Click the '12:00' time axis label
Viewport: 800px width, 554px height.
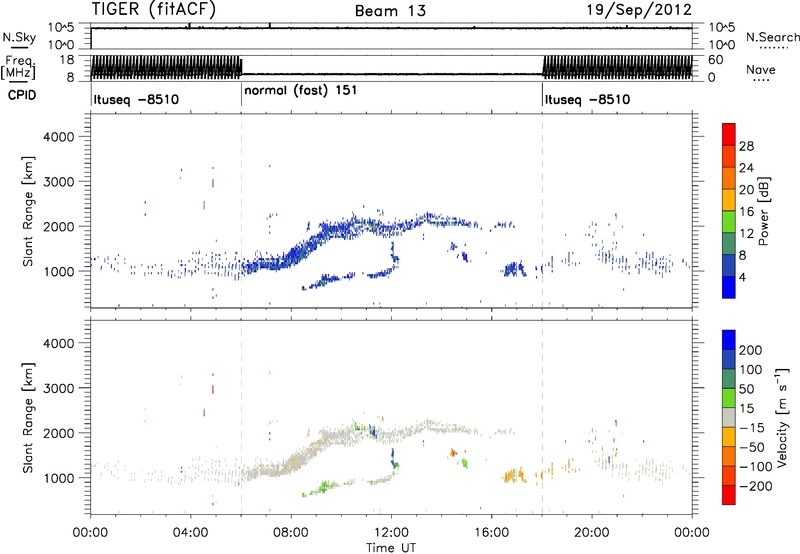[391, 533]
